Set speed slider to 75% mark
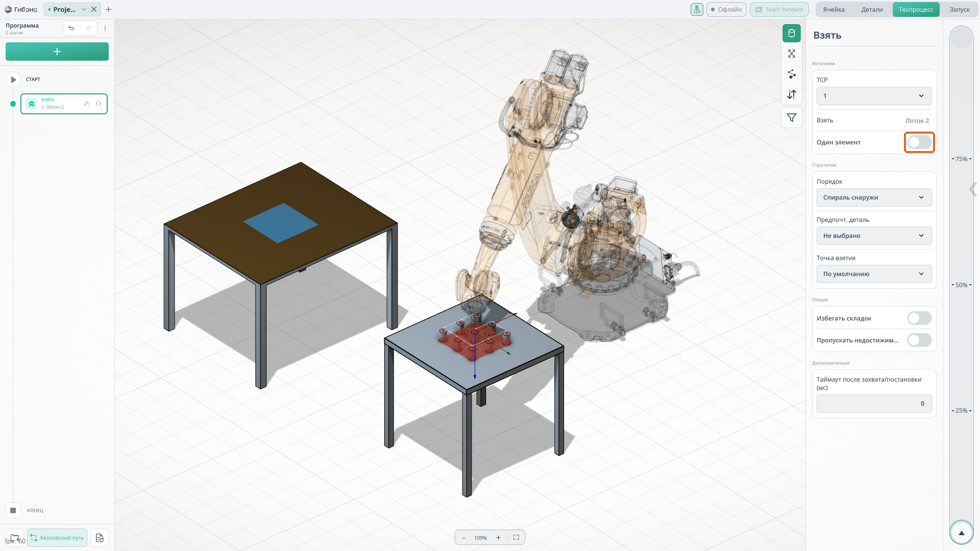 pos(962,159)
